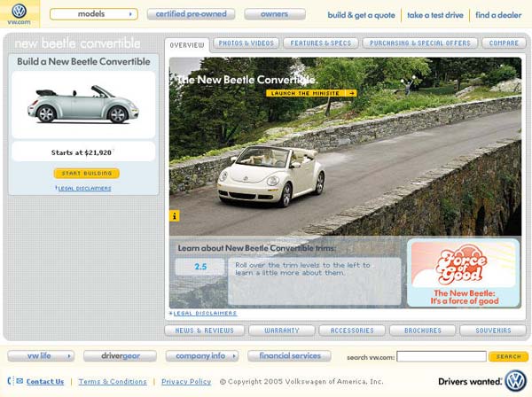The image size is (532, 397).
Task: Click the yellow info icon on the photo
Action: point(175,216)
